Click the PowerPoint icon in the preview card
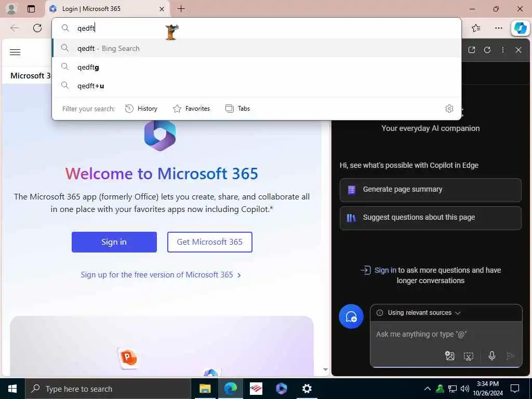 click(128, 358)
